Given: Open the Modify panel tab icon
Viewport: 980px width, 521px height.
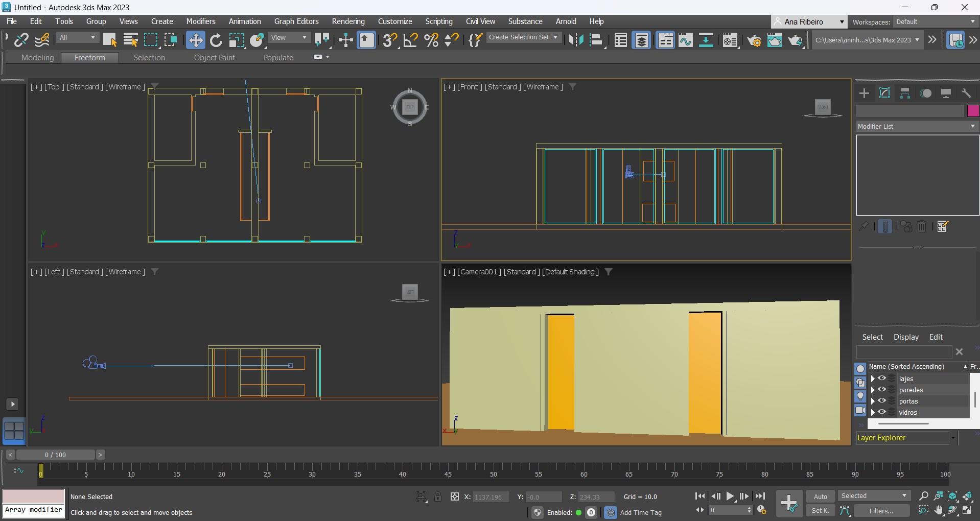Looking at the screenshot, I should tap(884, 93).
